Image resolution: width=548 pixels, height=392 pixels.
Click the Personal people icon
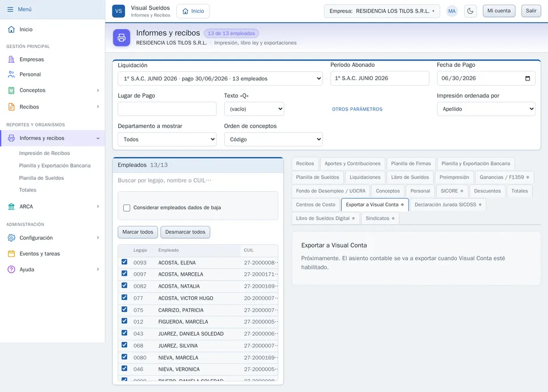[11, 74]
